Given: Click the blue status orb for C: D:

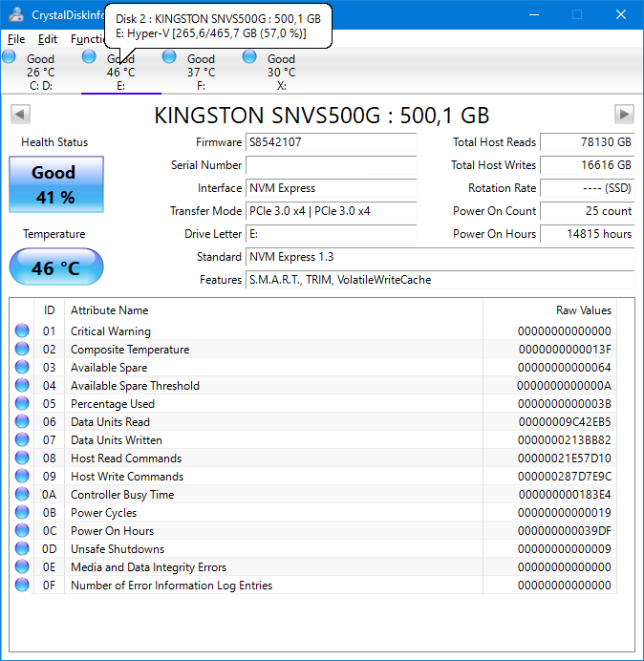Looking at the screenshot, I should (9, 56).
